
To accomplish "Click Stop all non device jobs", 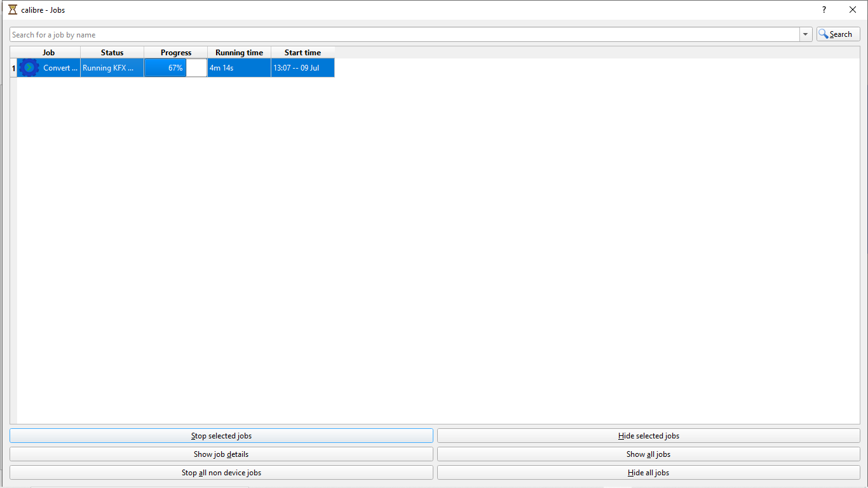I will (x=221, y=473).
